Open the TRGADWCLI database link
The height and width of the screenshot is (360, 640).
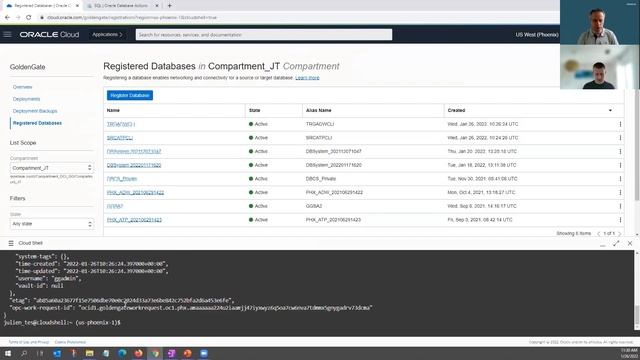[x=121, y=124]
